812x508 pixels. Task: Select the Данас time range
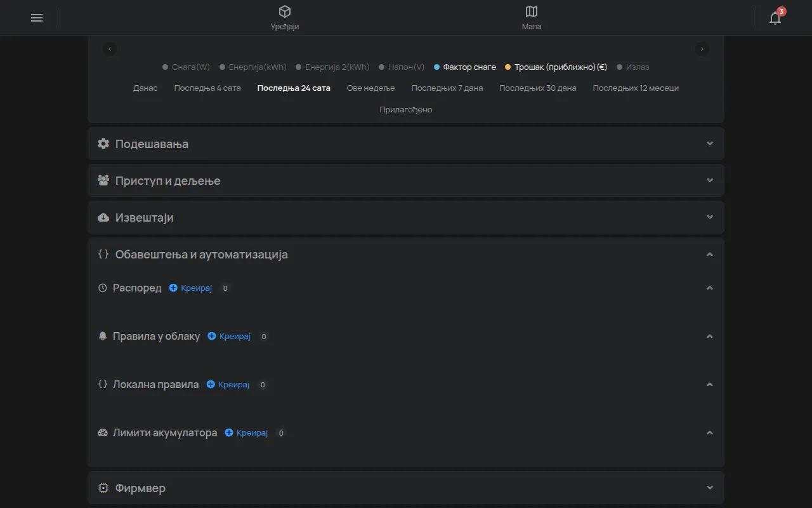(145, 88)
